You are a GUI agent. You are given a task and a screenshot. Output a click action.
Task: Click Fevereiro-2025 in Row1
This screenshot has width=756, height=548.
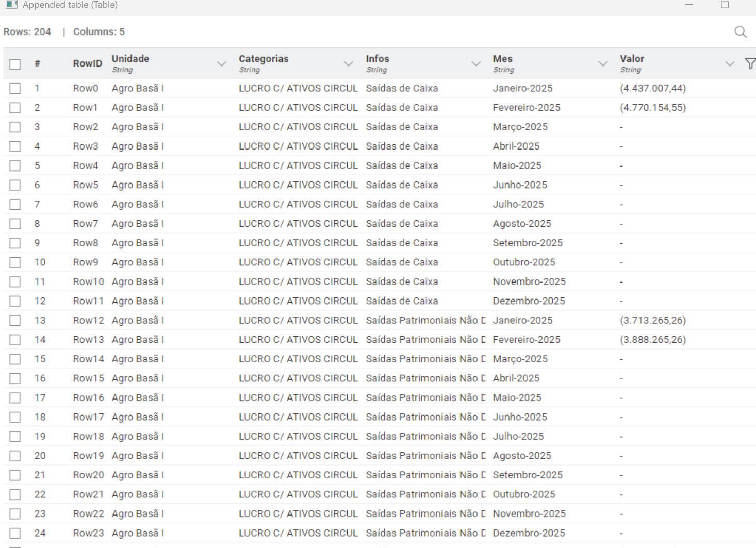pyautogui.click(x=527, y=108)
